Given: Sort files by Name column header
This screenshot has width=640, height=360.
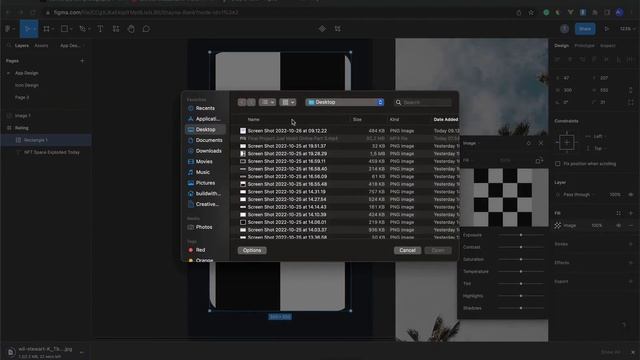Looking at the screenshot, I should pos(253,120).
